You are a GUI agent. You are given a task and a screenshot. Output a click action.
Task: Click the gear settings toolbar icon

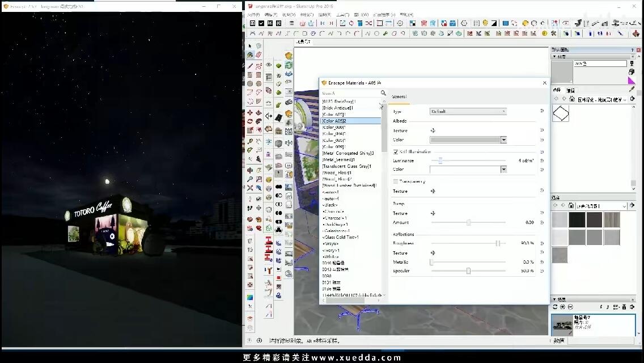pyautogui.click(x=400, y=23)
